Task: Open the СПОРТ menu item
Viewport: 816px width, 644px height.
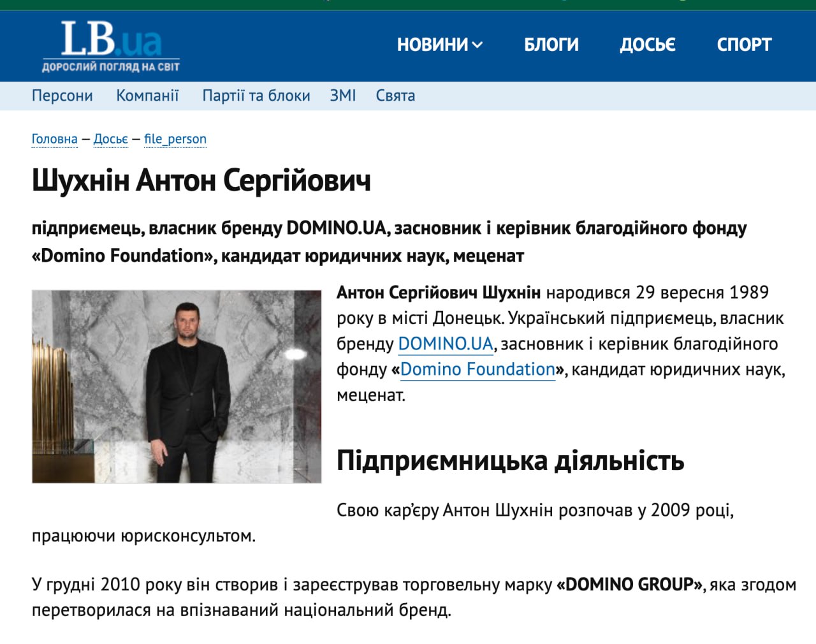Action: [744, 45]
